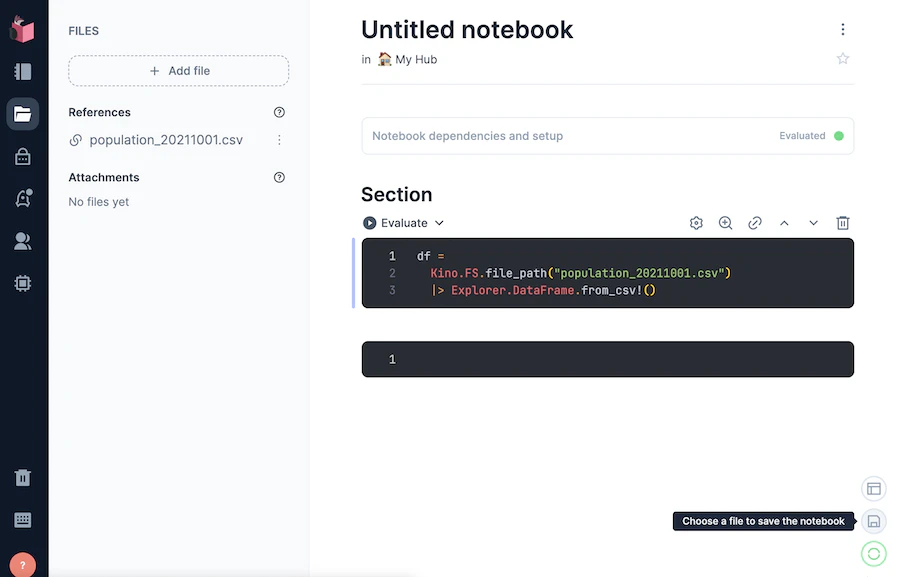Open the notebook three-dots options menu
900x577 pixels.
[843, 29]
